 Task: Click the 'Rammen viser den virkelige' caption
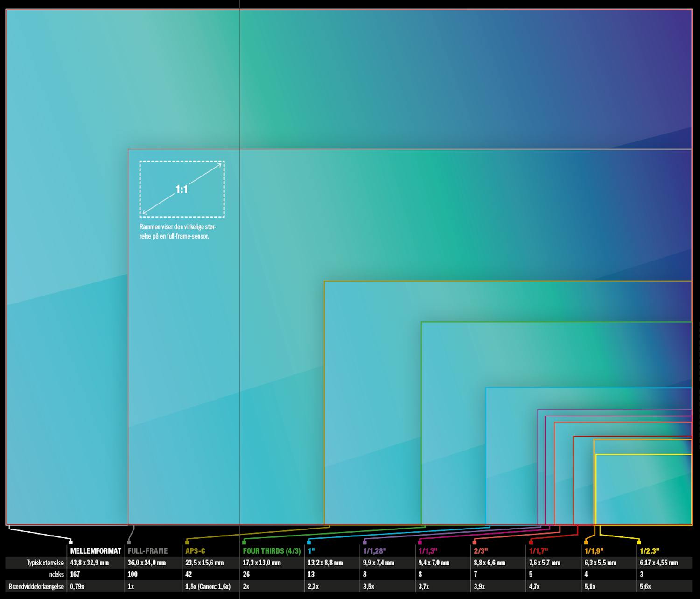177,232
